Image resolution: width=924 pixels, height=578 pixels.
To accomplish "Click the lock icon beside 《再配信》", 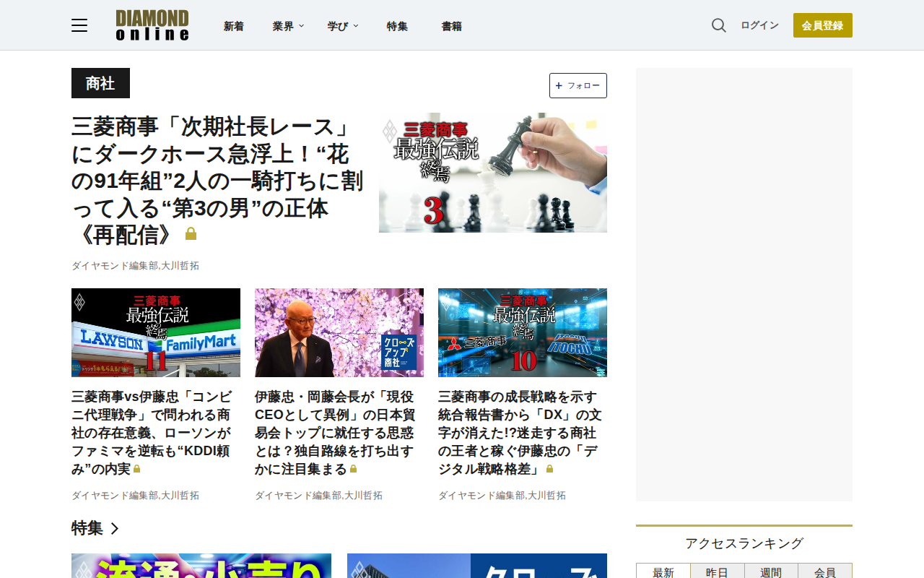I will point(191,234).
